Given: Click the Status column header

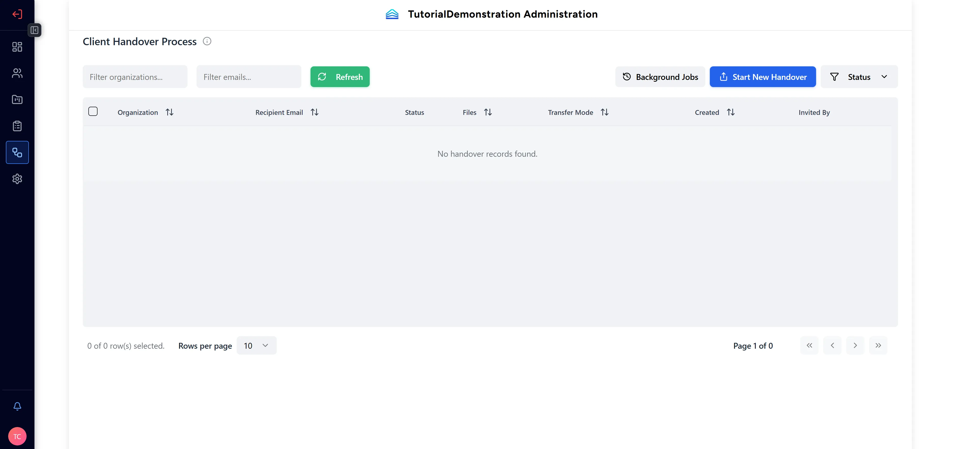Looking at the screenshot, I should pos(414,112).
